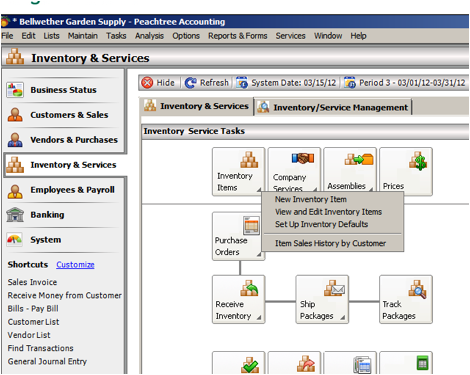The height and width of the screenshot is (375, 470).
Task: Click the Customize shortcuts link
Action: click(x=75, y=265)
